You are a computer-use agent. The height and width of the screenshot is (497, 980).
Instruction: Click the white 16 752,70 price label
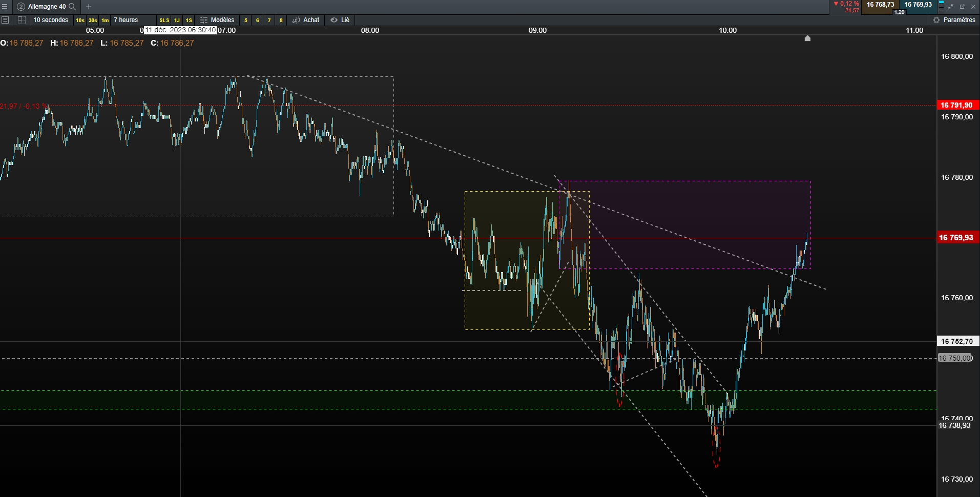point(957,341)
